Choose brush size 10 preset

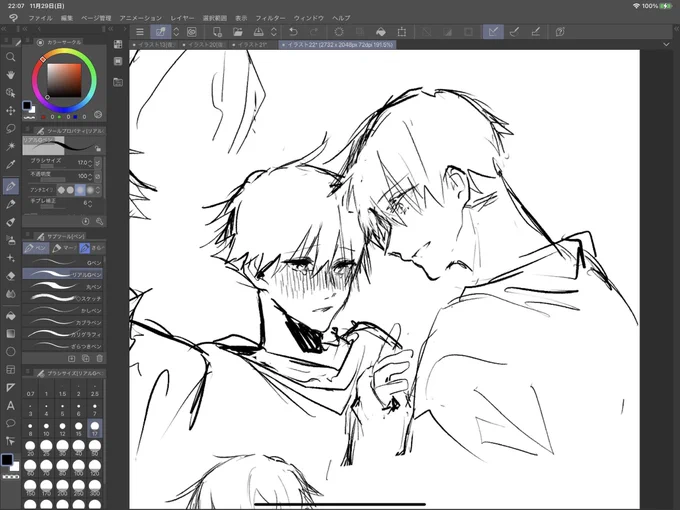(46, 428)
